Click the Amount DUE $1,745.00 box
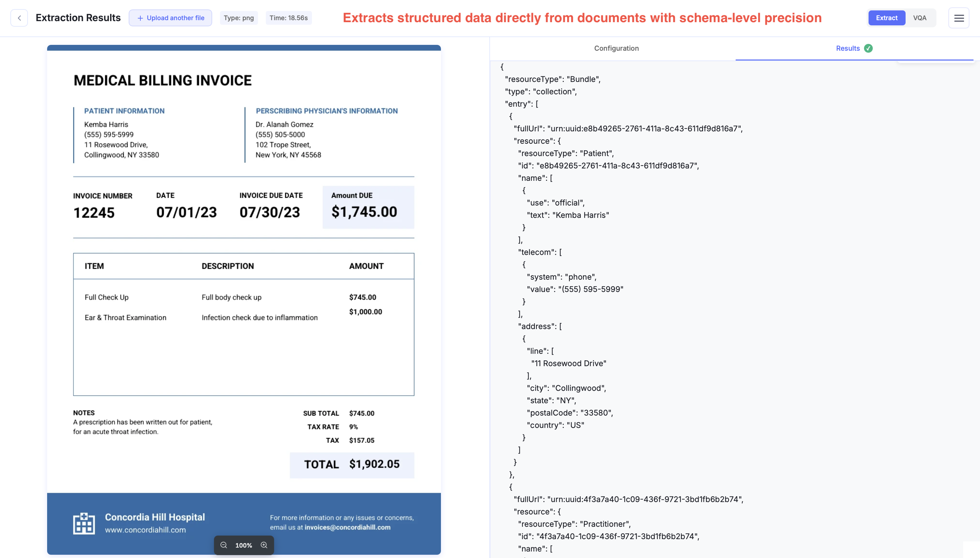This screenshot has width=980, height=558. [368, 207]
